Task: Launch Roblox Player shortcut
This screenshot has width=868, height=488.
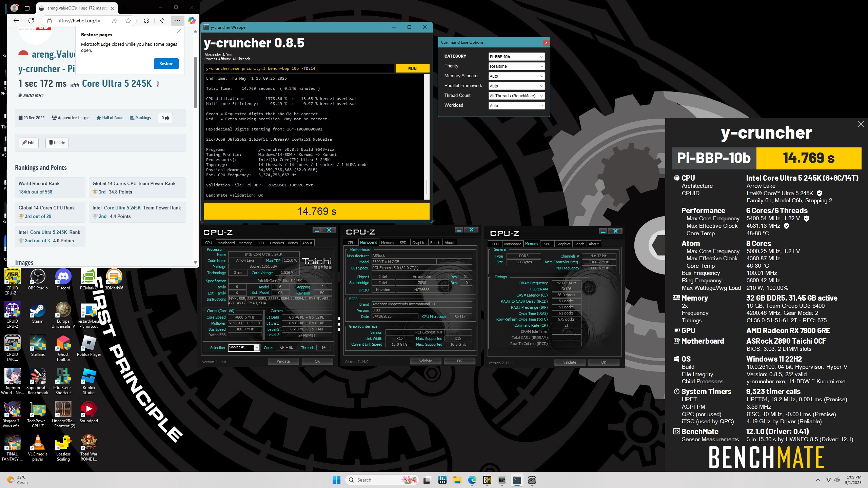Action: (89, 346)
